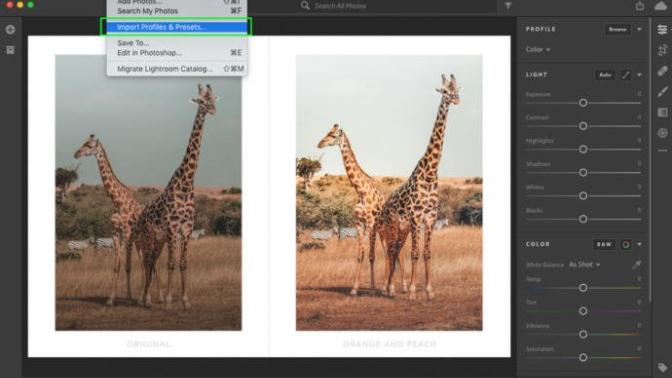Screen dimensions: 672x378
Task: Open the cloud sync status icon
Action: (x=661, y=6)
